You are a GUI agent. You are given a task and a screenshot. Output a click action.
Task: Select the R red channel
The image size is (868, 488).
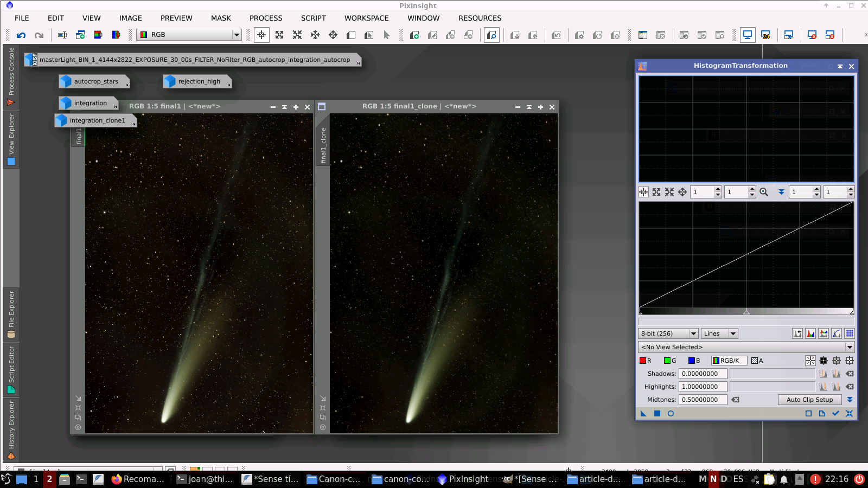coord(646,361)
